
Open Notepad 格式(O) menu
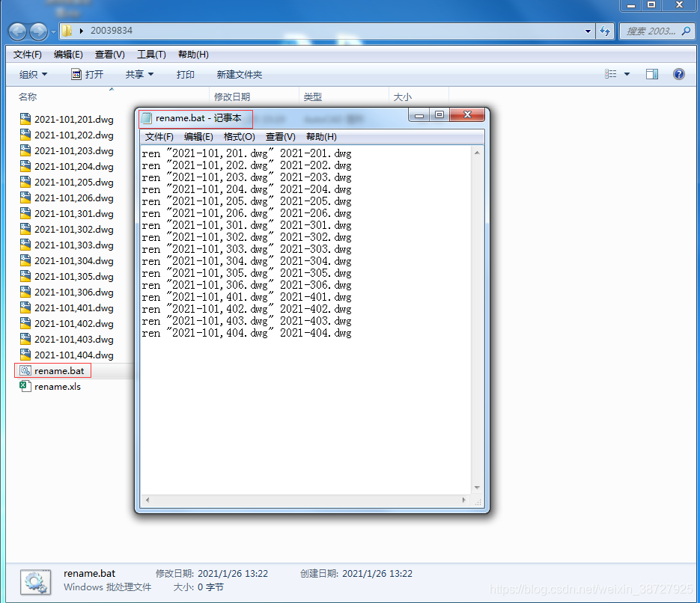(240, 136)
